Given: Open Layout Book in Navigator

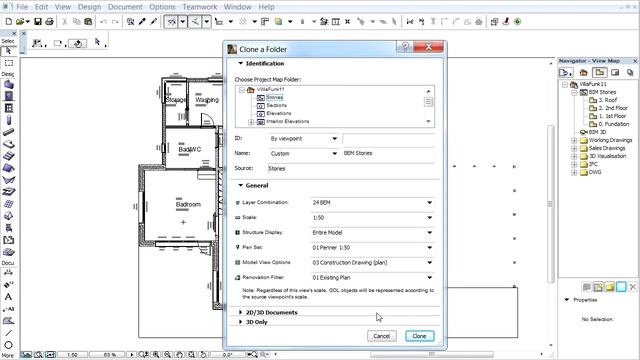Looking at the screenshot, I should tap(615, 73).
